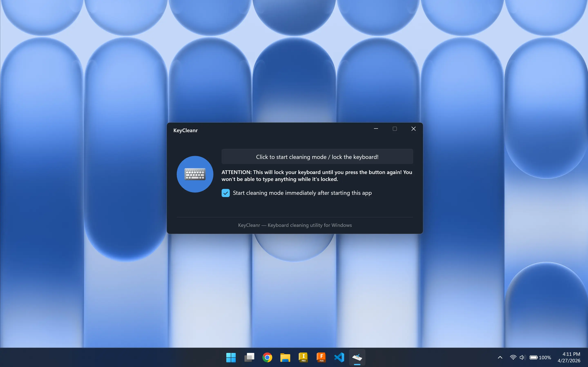Open Wi-Fi network status icon

[x=513, y=357]
